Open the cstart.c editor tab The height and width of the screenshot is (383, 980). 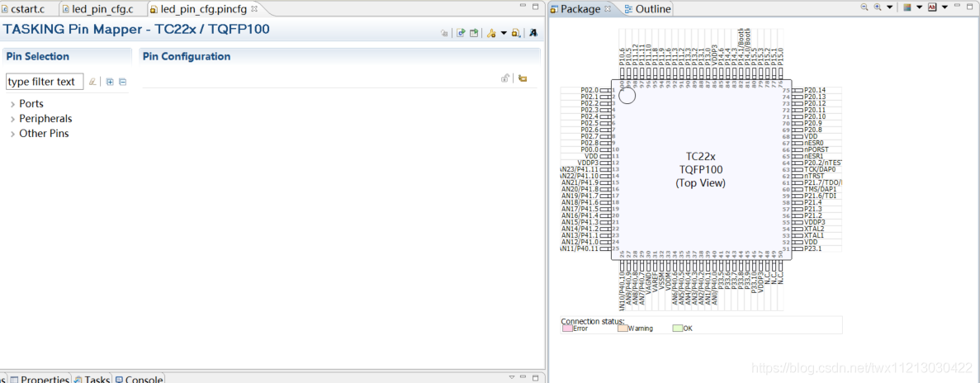tap(28, 9)
